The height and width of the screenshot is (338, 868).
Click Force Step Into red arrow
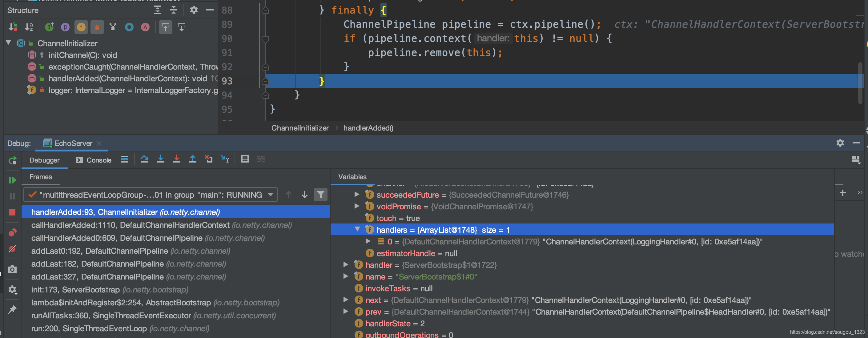177,159
